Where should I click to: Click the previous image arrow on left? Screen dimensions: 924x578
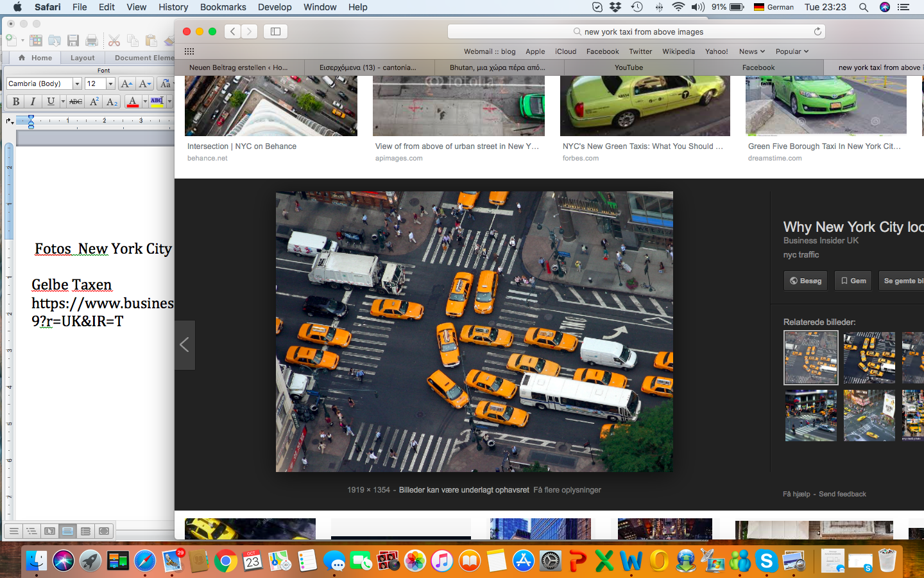(184, 345)
